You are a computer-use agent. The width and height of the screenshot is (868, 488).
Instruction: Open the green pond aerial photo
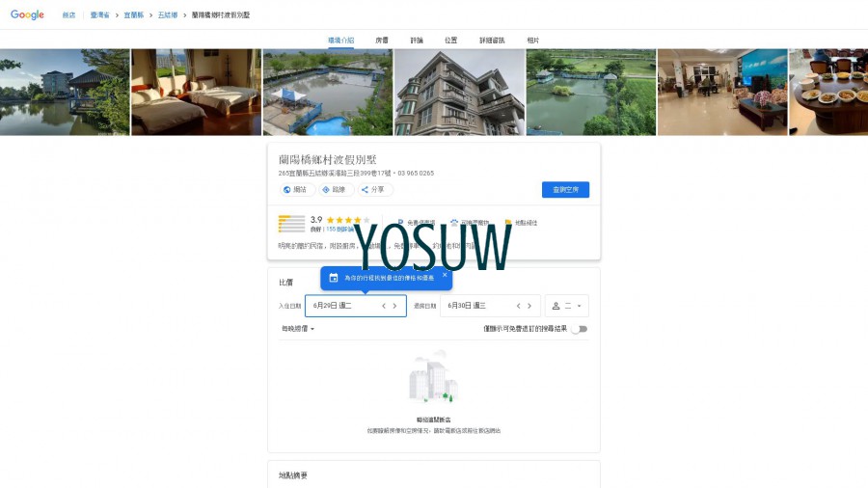click(590, 92)
